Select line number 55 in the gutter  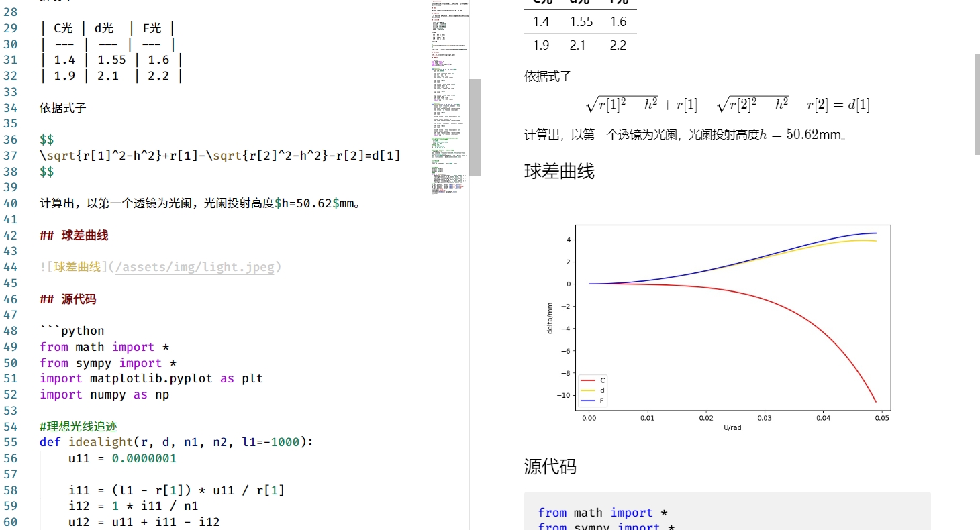pos(11,442)
